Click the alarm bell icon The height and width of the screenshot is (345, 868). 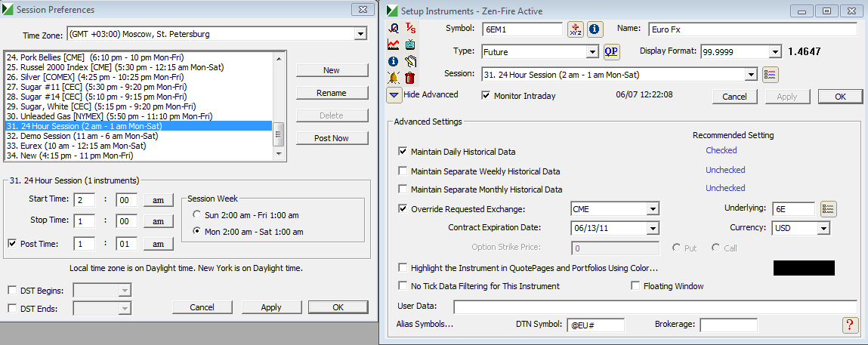coord(394,77)
